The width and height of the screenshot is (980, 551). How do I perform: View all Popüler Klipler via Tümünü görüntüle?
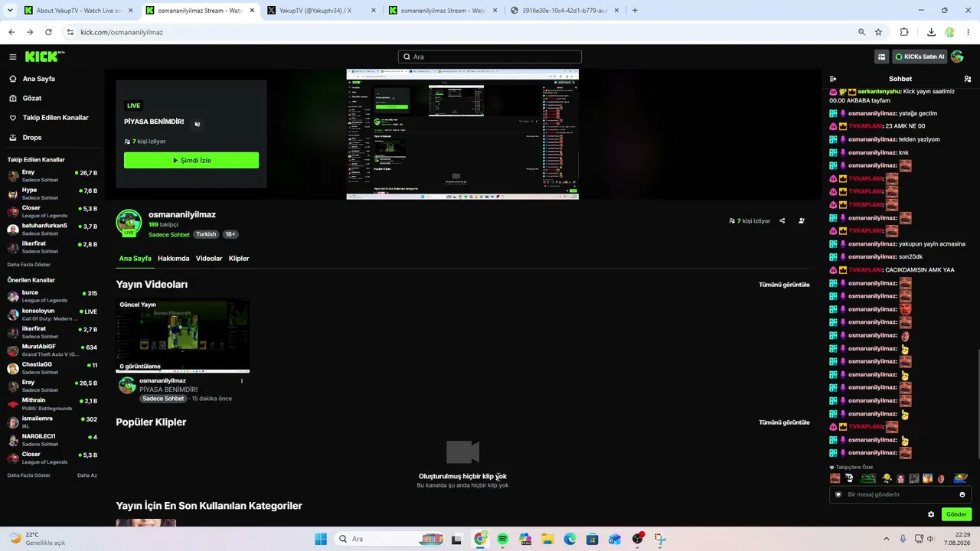coord(784,422)
